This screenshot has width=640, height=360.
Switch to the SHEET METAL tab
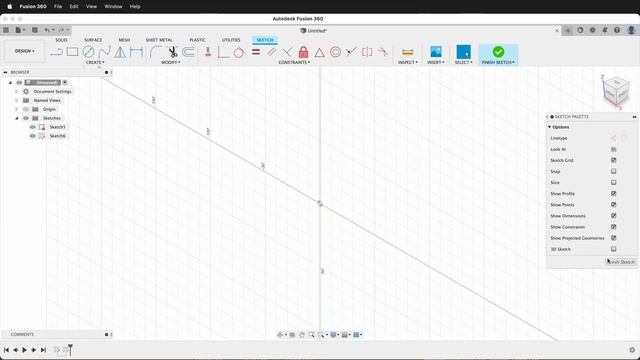(x=159, y=40)
